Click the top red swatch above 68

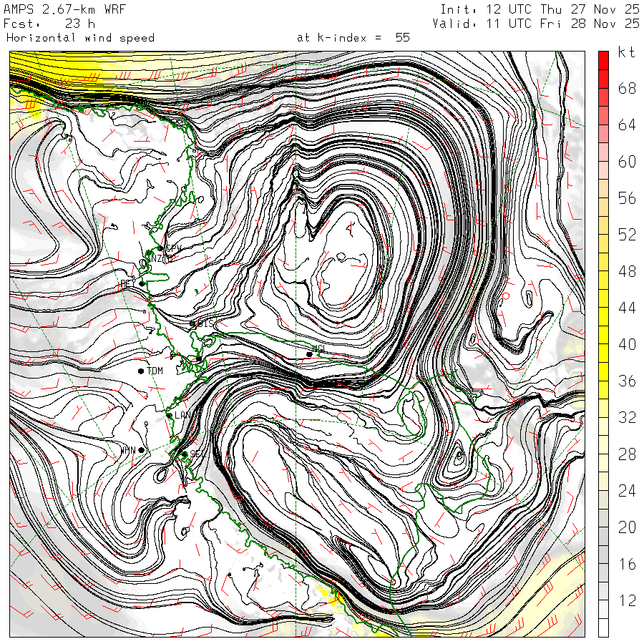point(603,61)
